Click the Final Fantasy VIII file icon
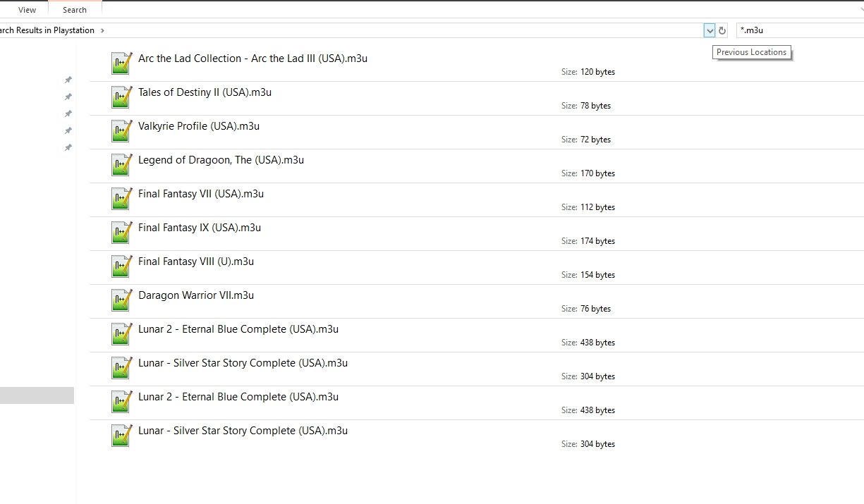 pos(122,266)
